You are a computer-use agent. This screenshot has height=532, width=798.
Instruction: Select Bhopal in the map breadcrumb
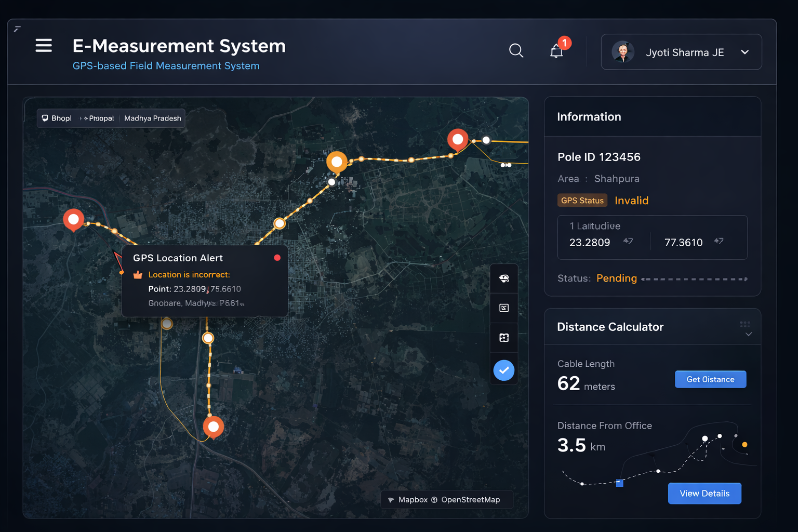(61, 118)
